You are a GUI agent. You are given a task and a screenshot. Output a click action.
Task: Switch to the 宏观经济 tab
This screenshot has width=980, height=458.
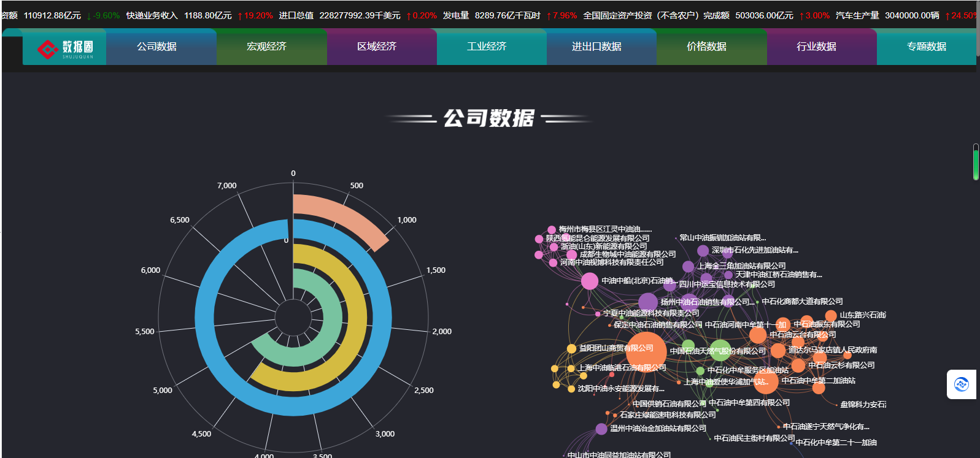pyautogui.click(x=266, y=47)
